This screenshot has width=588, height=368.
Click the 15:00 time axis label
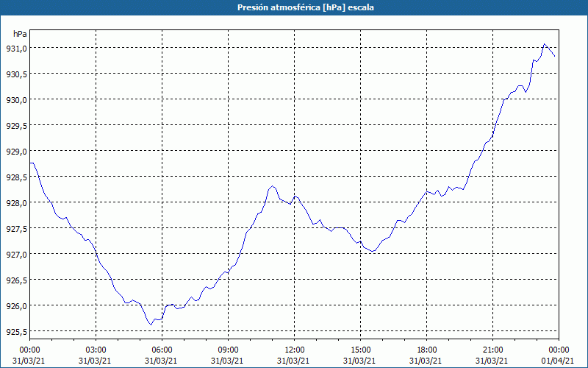tap(360, 350)
